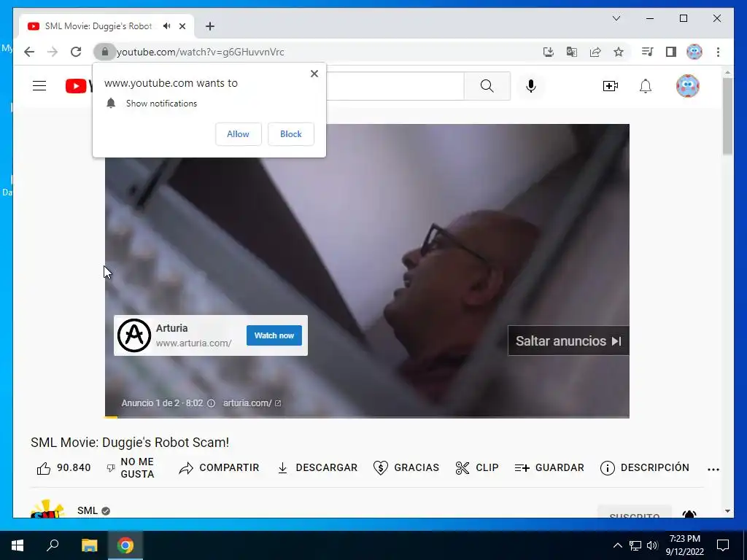This screenshot has height=560, width=747.
Task: Mute the tab via the speaker icon
Action: pyautogui.click(x=166, y=26)
